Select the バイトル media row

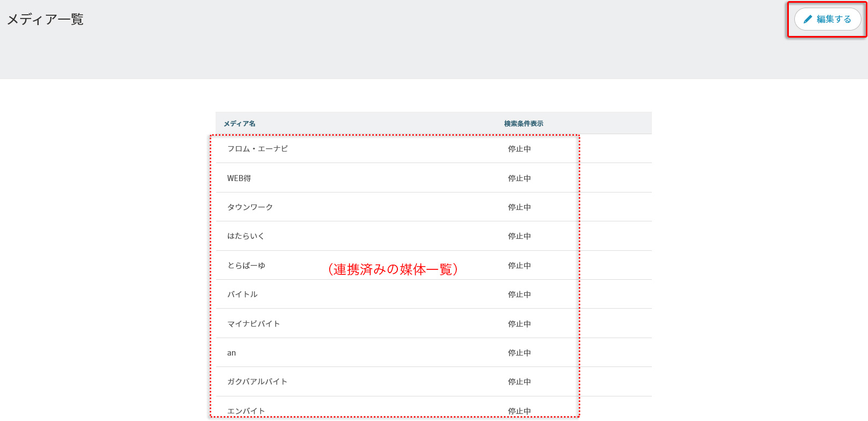click(242, 294)
